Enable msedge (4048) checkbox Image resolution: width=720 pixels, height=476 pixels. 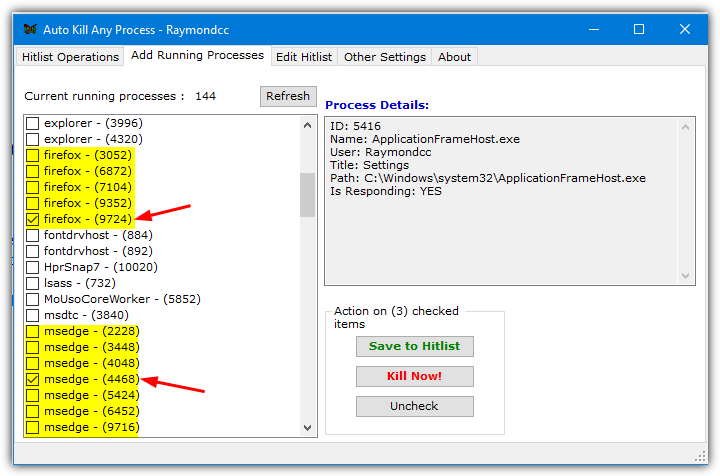tap(33, 363)
